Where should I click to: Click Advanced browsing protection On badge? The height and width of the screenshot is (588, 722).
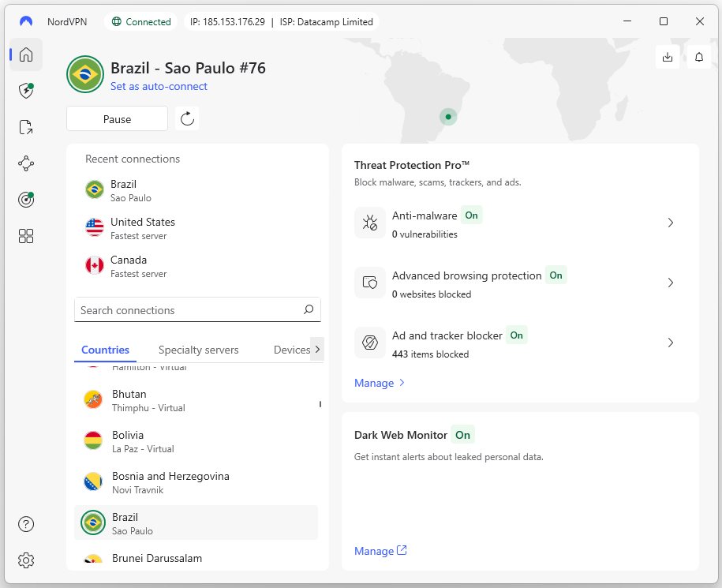tap(556, 275)
